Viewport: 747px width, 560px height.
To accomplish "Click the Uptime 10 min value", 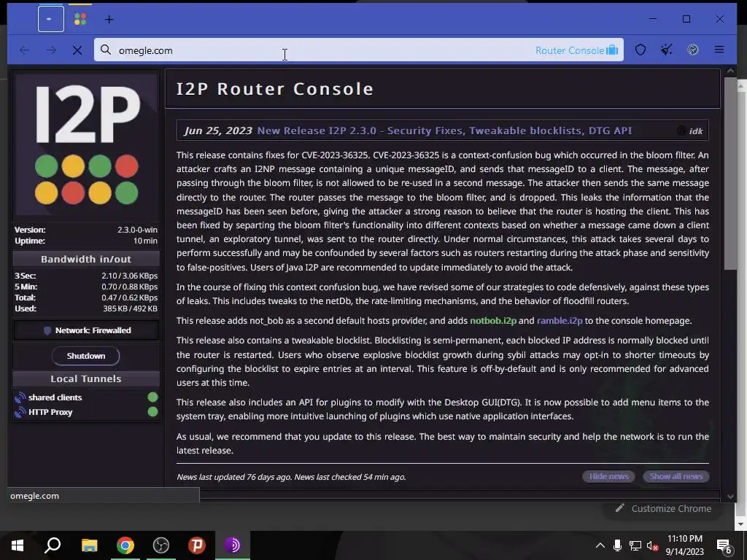I will tap(145, 241).
